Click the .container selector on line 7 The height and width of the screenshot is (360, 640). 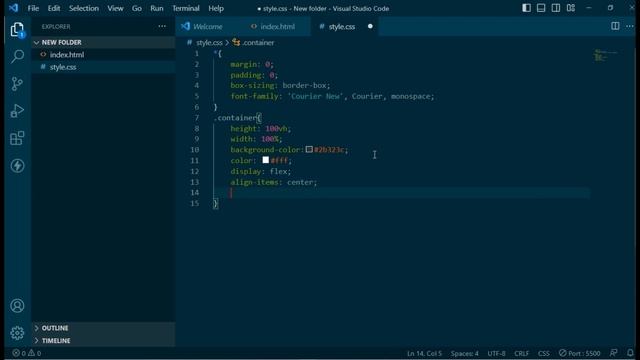236,118
